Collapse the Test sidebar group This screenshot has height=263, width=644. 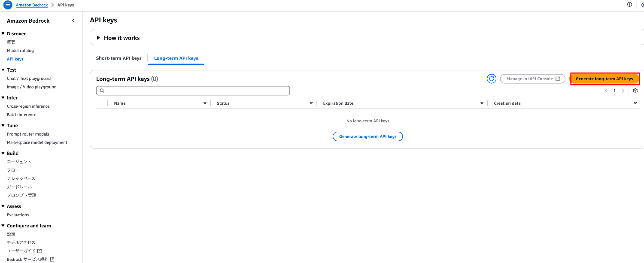(x=3, y=70)
